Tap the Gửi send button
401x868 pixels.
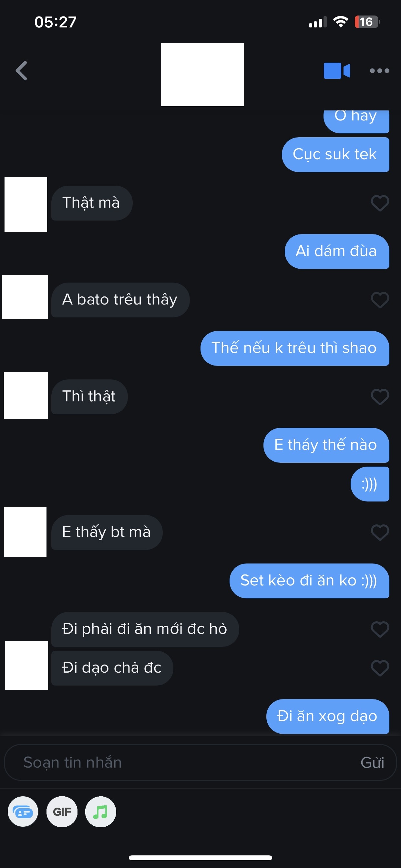point(372,762)
